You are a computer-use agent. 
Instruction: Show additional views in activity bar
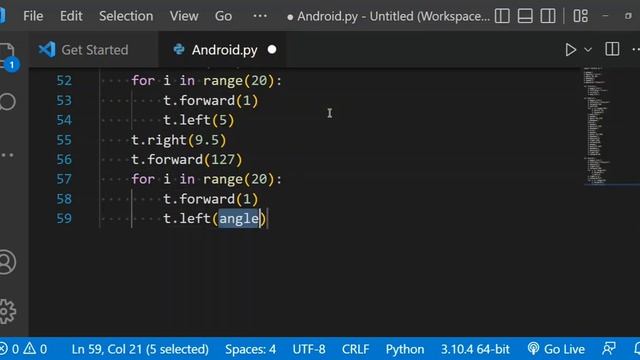pyautogui.click(x=7, y=155)
